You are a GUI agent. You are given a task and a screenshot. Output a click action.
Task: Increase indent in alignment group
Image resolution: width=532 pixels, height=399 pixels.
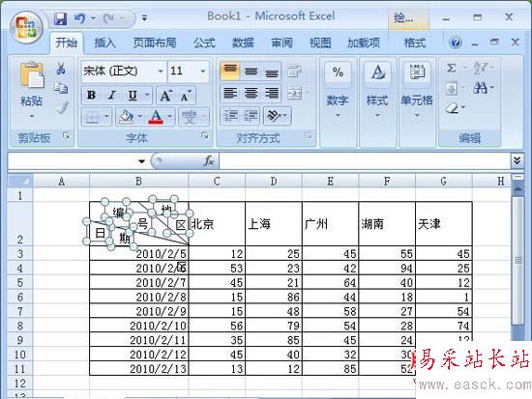pos(251,116)
